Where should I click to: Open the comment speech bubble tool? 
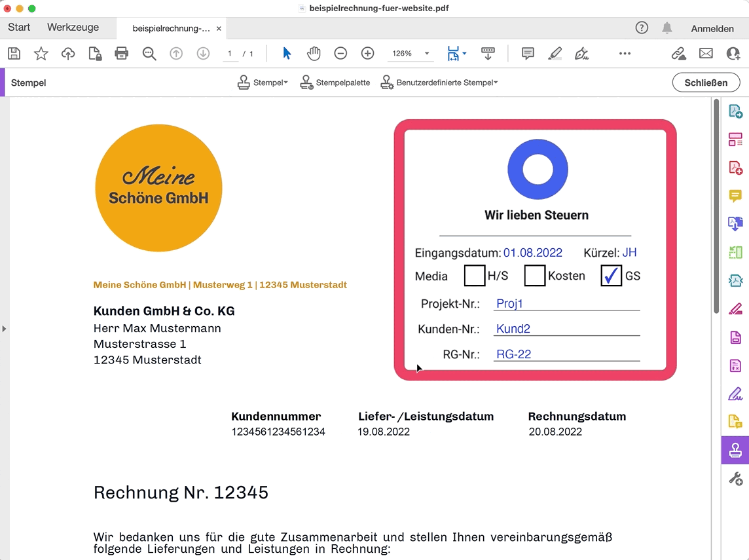(x=528, y=54)
